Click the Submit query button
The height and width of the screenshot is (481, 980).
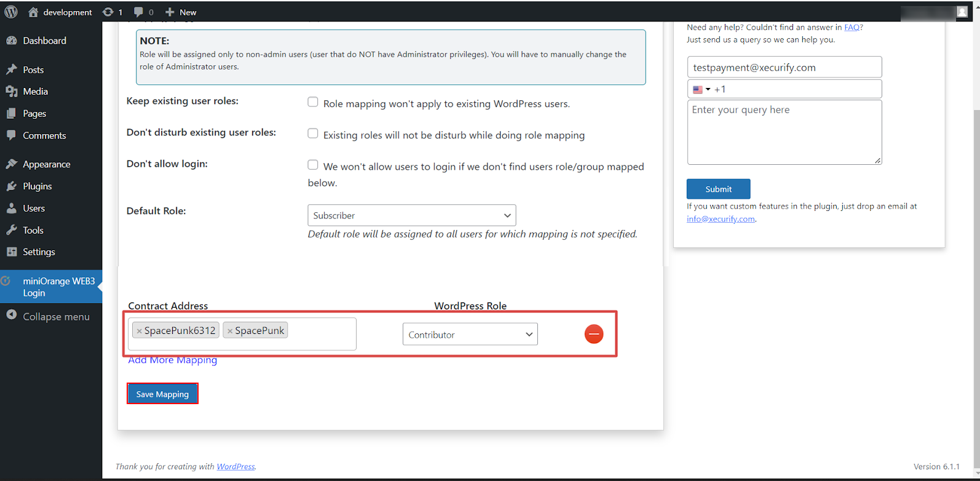(x=719, y=189)
